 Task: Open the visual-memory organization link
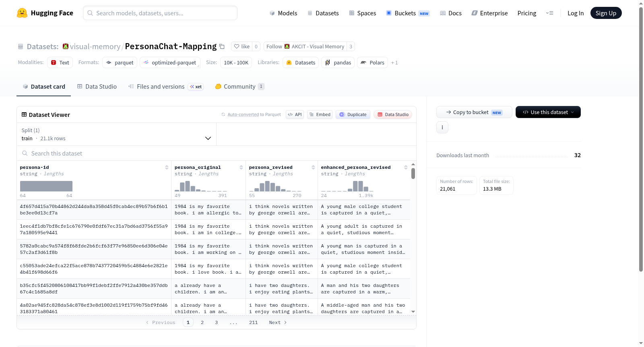(95, 46)
